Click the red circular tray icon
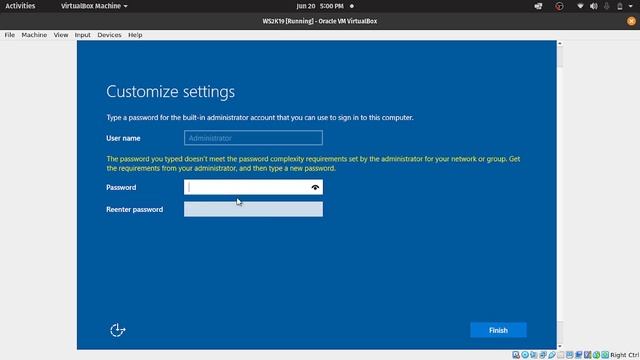The image size is (640, 360). [x=559, y=6]
